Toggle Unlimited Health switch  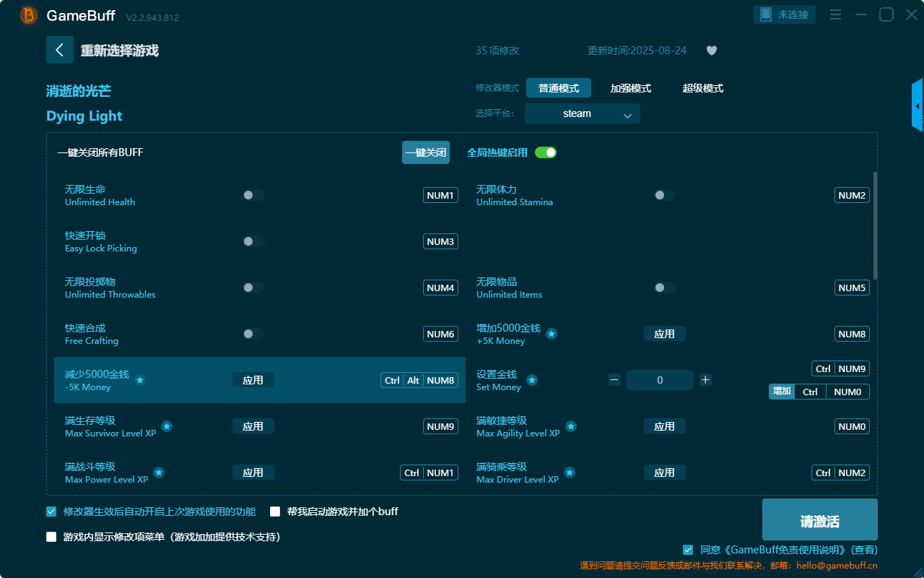[x=253, y=195]
